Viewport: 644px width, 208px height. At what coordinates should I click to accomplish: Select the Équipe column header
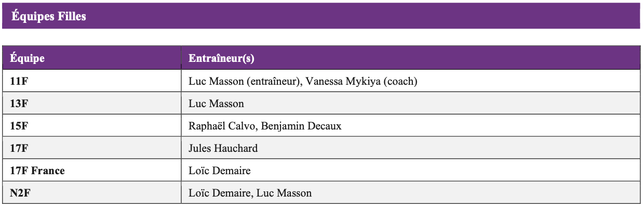point(92,58)
